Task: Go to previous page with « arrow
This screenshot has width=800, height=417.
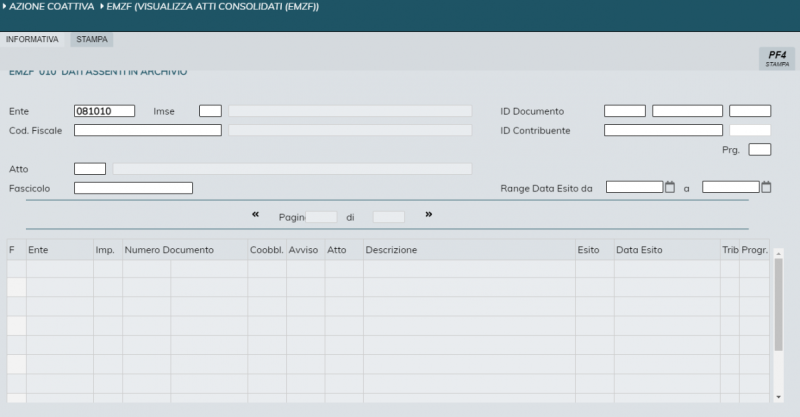Action: point(255,214)
